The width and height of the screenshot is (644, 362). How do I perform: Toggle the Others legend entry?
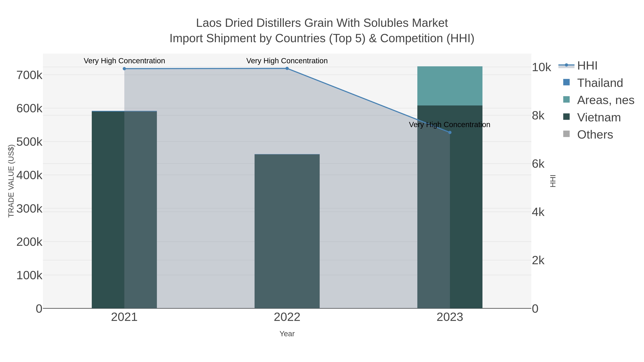point(588,135)
